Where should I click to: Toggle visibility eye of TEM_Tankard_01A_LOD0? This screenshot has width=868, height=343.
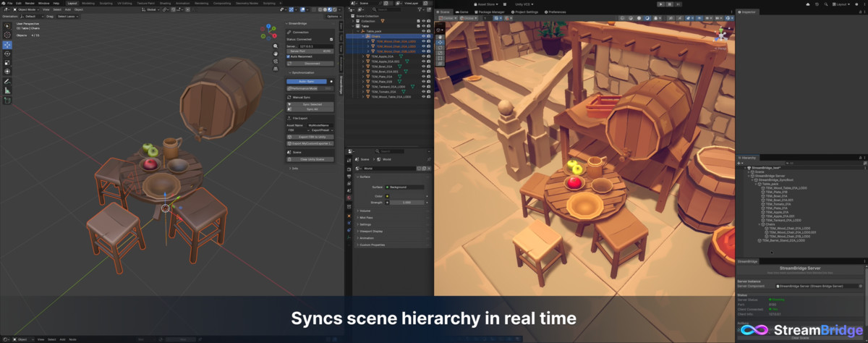pos(423,87)
